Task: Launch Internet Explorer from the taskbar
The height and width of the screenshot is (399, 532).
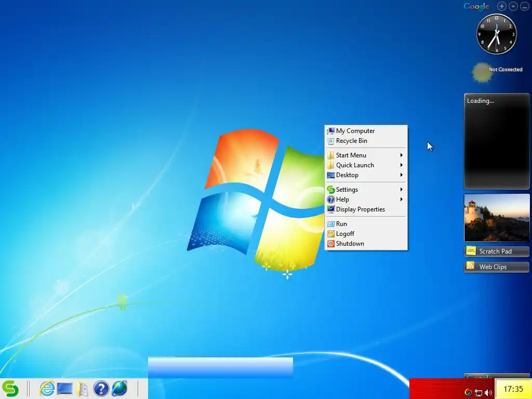Action: 46,389
